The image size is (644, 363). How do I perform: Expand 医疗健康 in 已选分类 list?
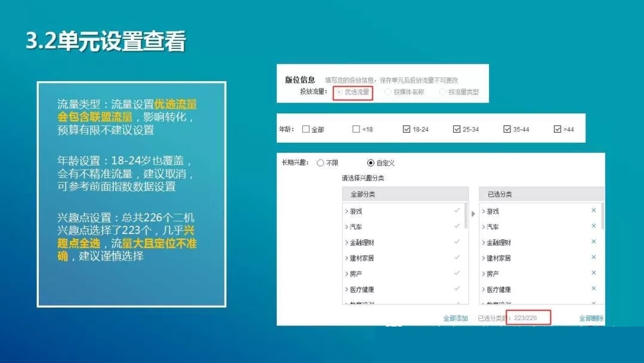pos(484,290)
